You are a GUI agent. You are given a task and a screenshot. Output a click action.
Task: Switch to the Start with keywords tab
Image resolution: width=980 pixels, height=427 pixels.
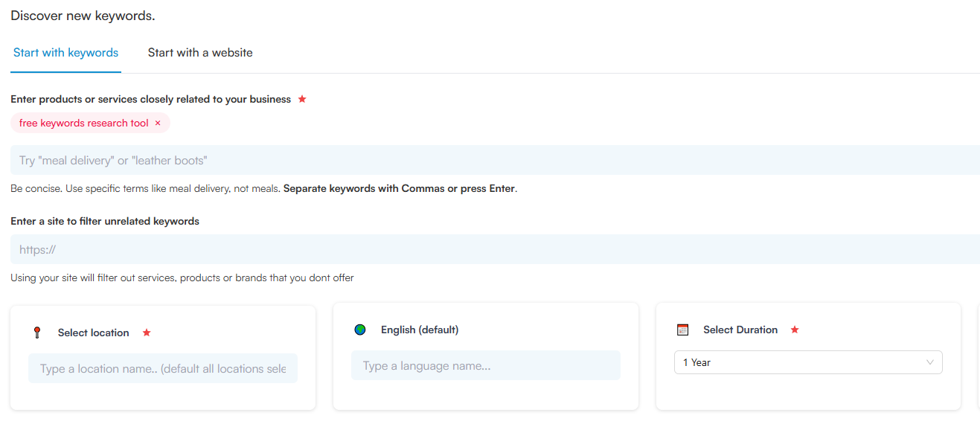(x=65, y=53)
